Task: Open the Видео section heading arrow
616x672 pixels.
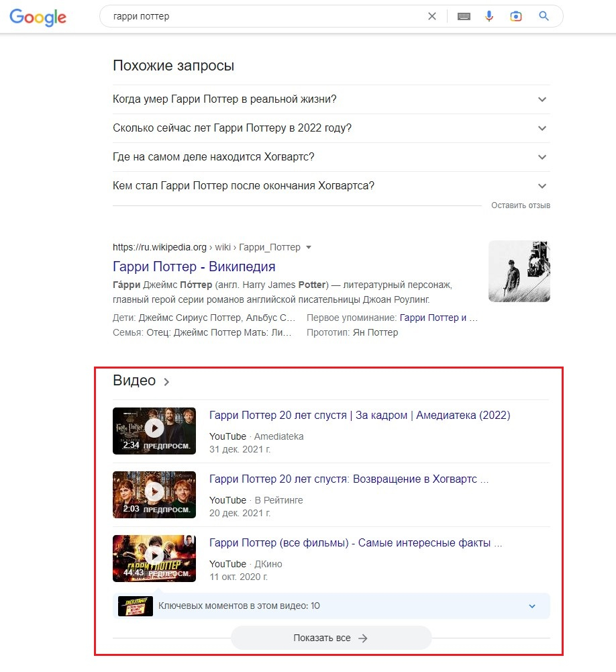Action: 166,381
